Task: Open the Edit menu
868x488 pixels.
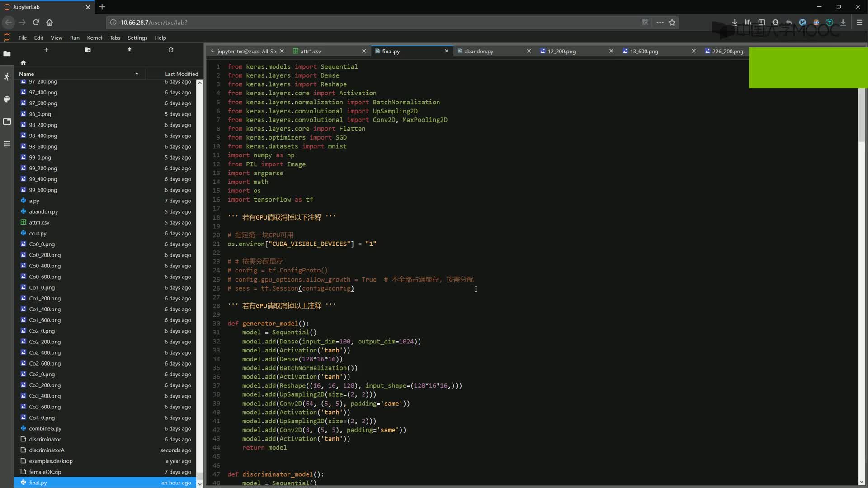Action: pos(39,38)
